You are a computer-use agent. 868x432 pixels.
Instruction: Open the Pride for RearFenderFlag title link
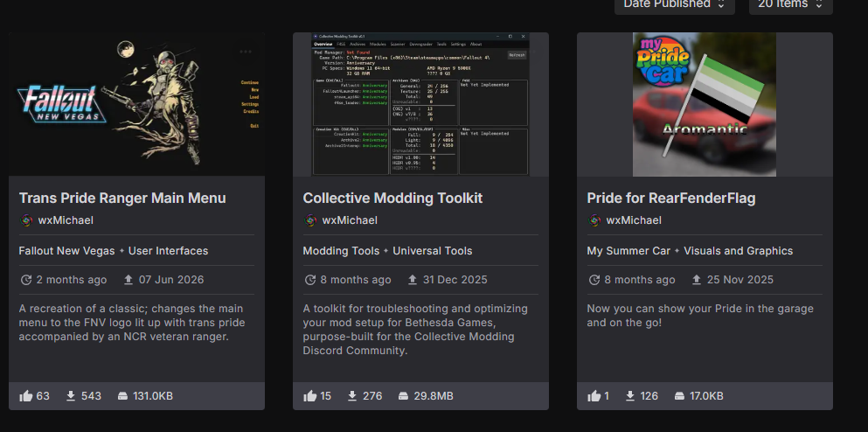tap(671, 199)
